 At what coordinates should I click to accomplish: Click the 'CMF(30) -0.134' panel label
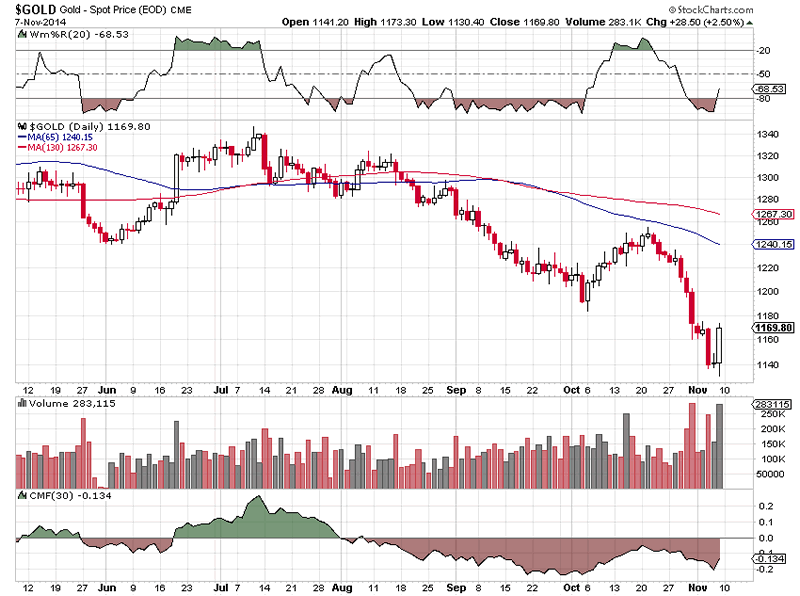click(70, 495)
